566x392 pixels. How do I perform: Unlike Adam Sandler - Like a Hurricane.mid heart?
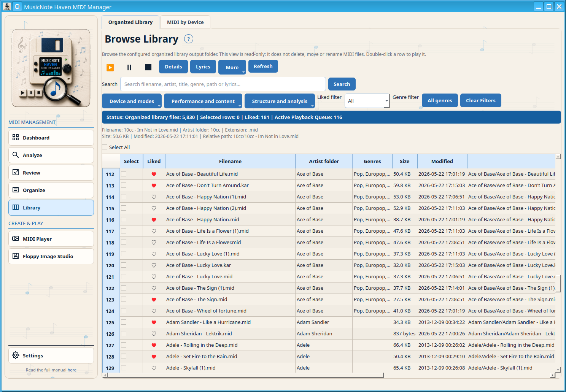click(x=154, y=322)
